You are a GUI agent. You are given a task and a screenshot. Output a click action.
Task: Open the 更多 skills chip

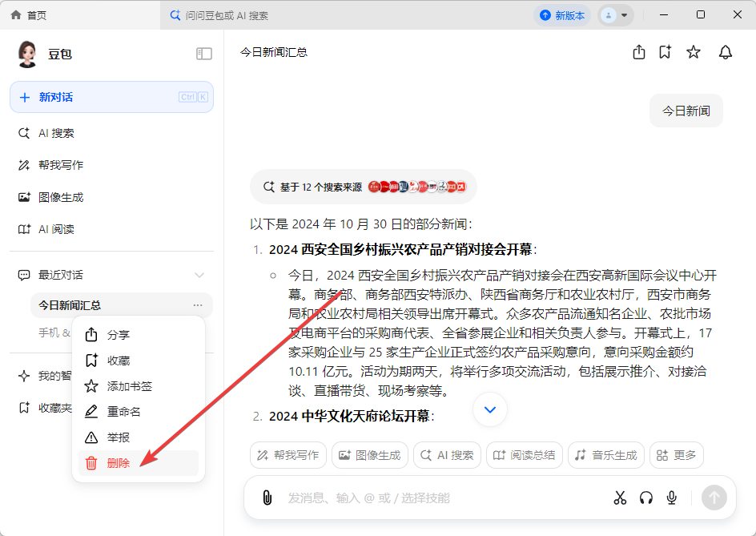[677, 455]
